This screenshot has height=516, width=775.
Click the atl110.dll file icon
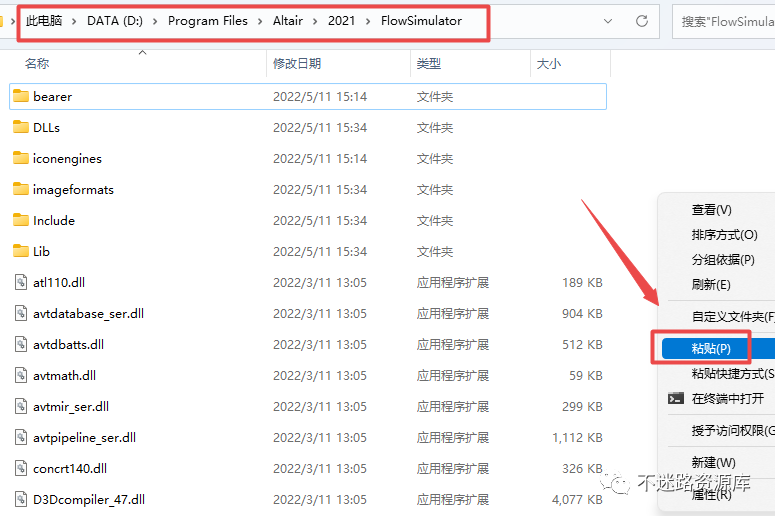[x=21, y=282]
